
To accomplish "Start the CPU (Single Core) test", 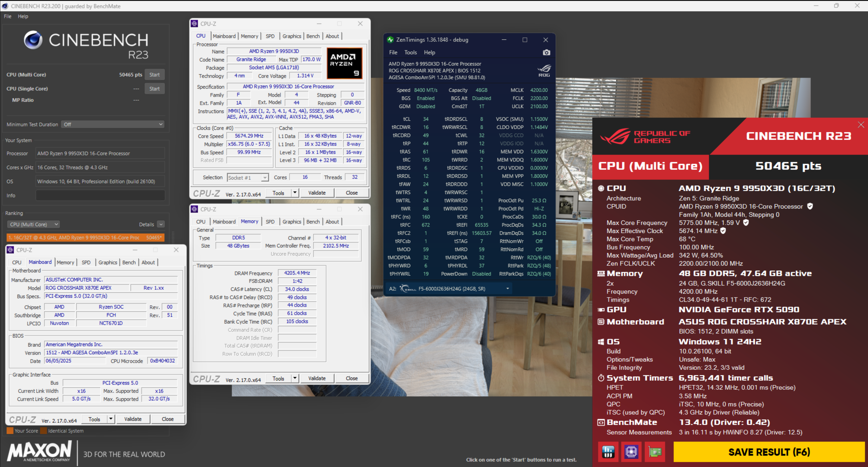I will click(154, 89).
